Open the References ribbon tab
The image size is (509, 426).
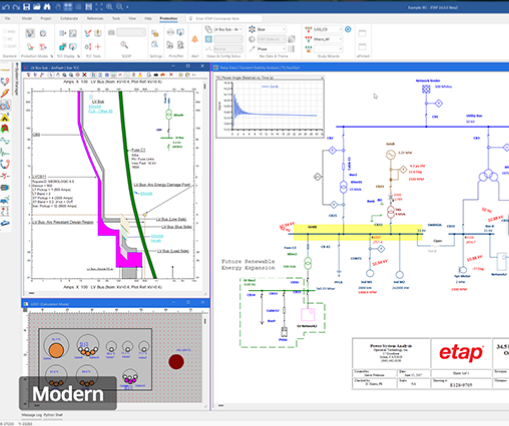click(x=95, y=18)
